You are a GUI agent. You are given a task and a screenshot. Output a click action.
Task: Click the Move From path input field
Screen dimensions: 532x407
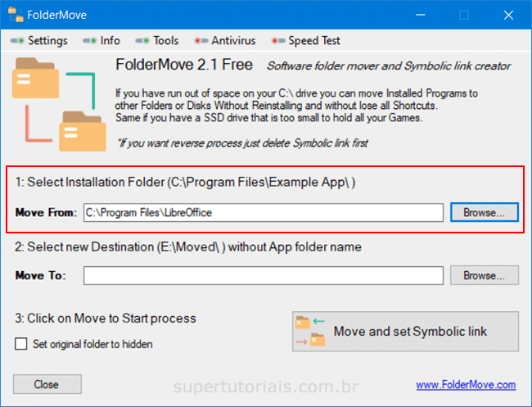263,212
